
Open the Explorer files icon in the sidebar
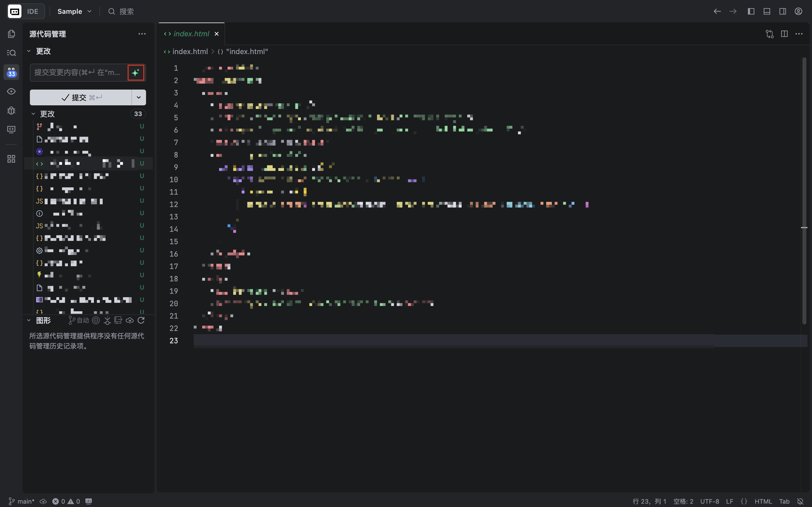tap(11, 34)
